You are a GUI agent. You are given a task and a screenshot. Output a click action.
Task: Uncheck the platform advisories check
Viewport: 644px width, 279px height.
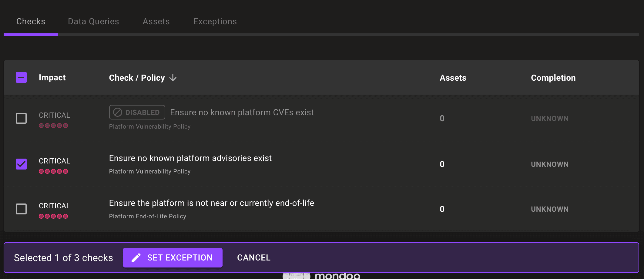21,164
